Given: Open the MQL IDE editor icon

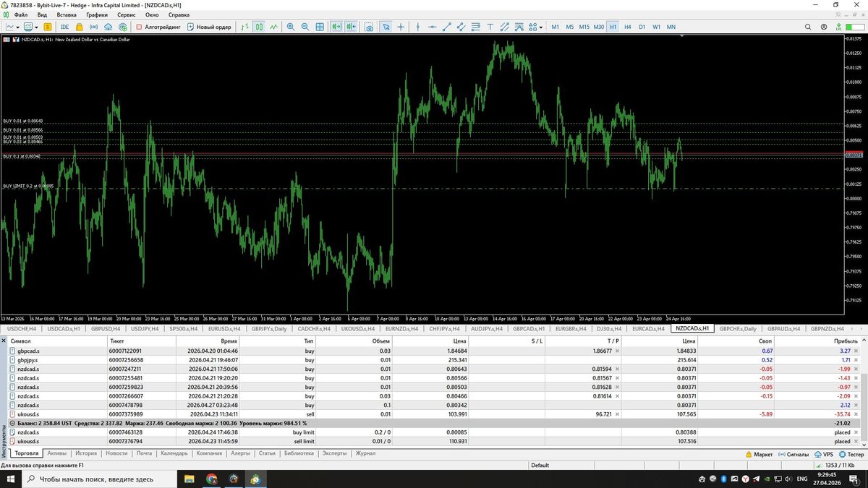Looking at the screenshot, I should [x=65, y=27].
